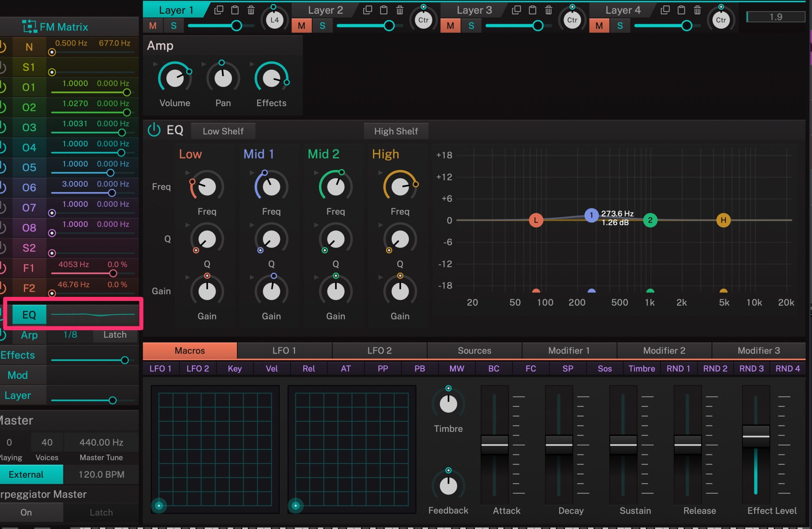
Task: Click Layer 4 copy icon
Action: click(665, 10)
